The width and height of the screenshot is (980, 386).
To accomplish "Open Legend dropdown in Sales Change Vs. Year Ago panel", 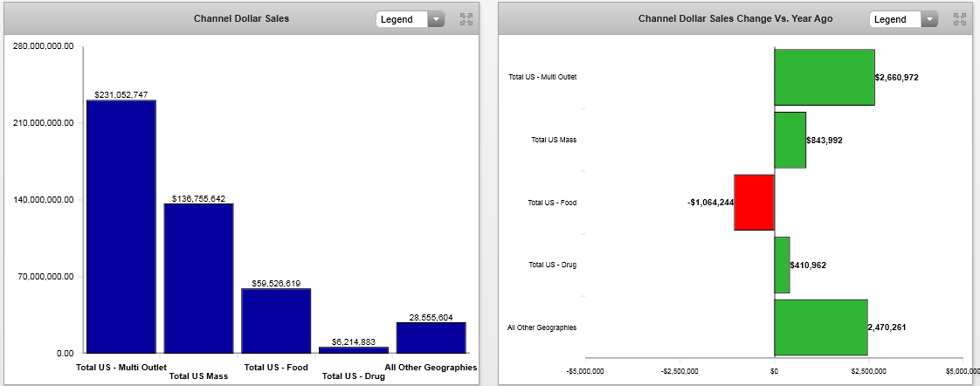I will tap(928, 19).
